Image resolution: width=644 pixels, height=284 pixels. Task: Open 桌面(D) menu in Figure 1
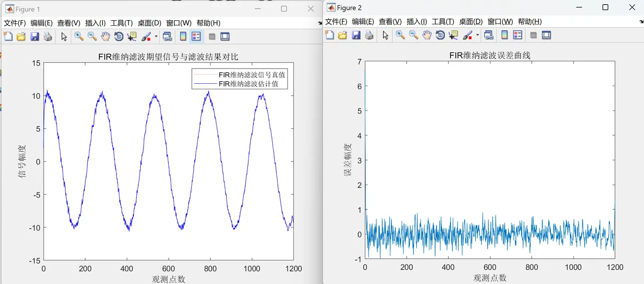[x=149, y=23]
